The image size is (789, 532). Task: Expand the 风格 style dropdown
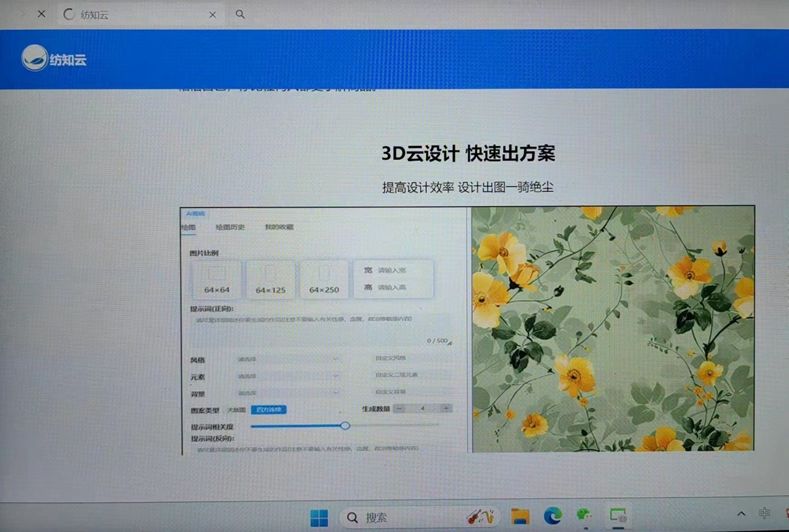(288, 358)
